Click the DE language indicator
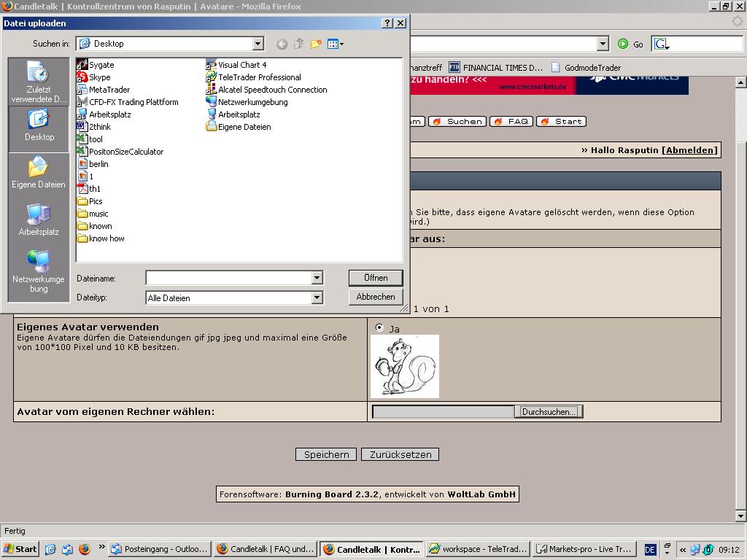This screenshot has height=560, width=747. pyautogui.click(x=650, y=550)
